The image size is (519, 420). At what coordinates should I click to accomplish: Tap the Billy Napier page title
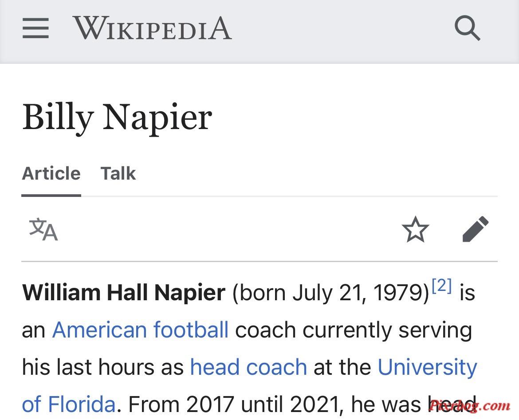coord(117,118)
